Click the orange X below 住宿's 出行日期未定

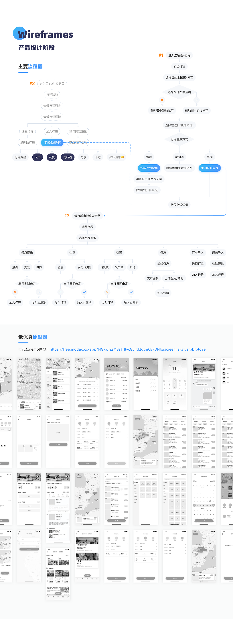pos(60,292)
